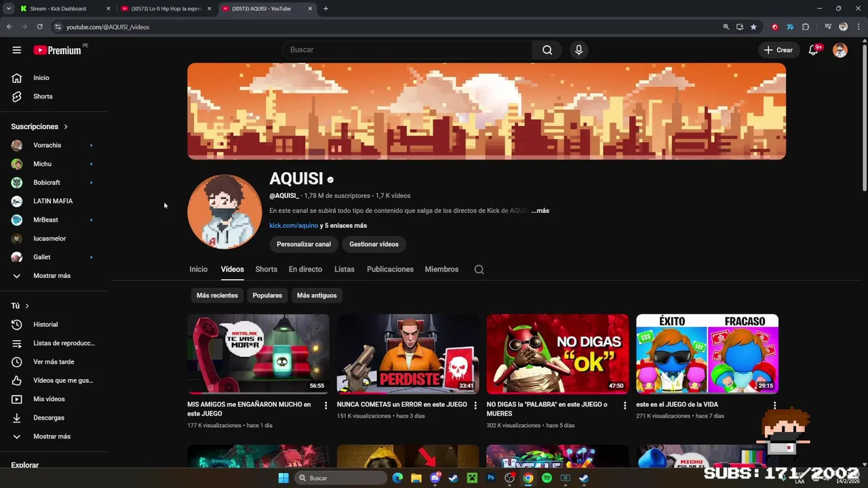Image resolution: width=868 pixels, height=488 pixels.
Task: Switch to Lo-fi Hip Hop browser tab
Action: (166, 9)
